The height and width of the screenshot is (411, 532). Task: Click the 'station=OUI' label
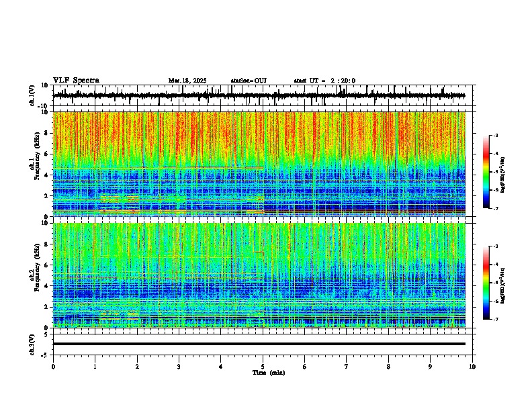(x=249, y=81)
